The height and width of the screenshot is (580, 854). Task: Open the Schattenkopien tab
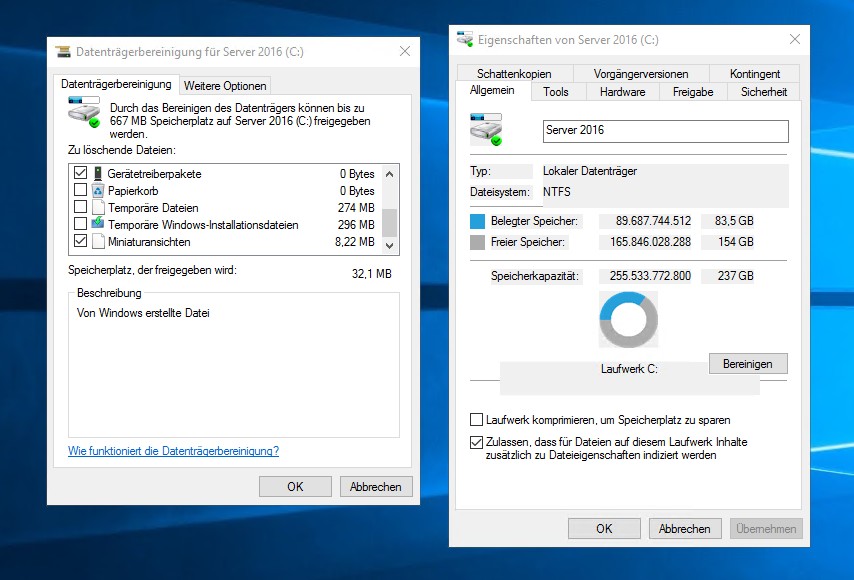pos(514,74)
